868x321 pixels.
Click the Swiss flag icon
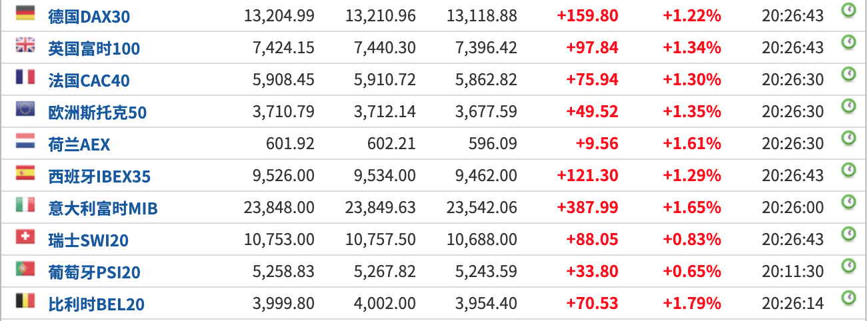(25, 236)
